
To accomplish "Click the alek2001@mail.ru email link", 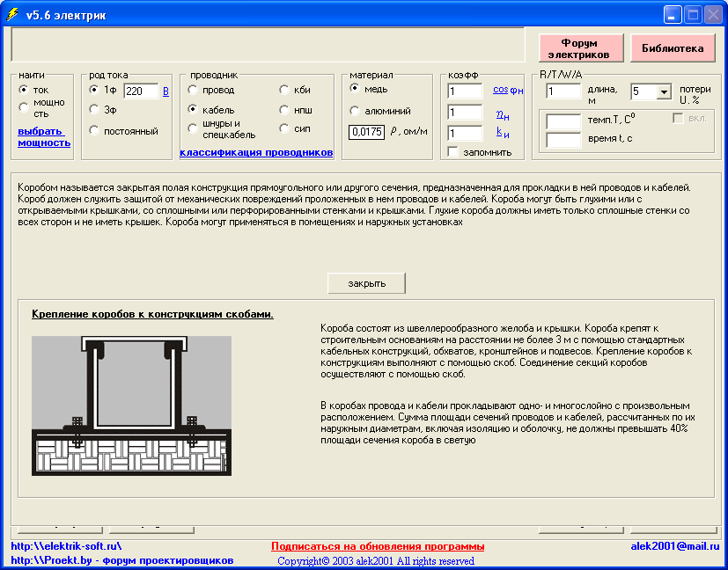I will (x=674, y=546).
